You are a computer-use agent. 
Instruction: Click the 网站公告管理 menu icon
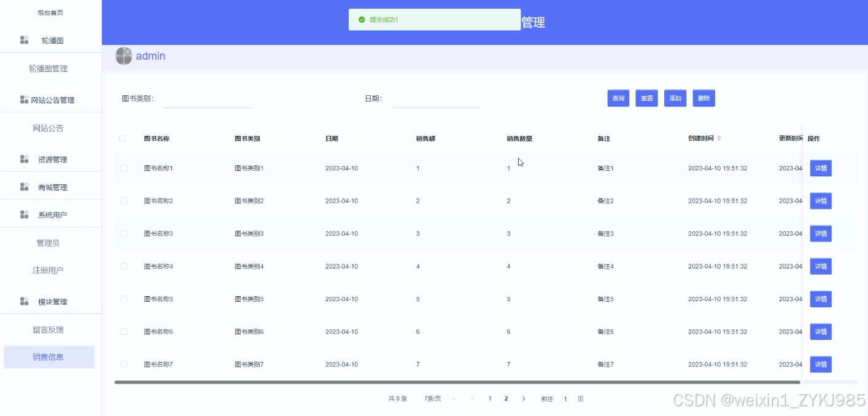coord(25,100)
